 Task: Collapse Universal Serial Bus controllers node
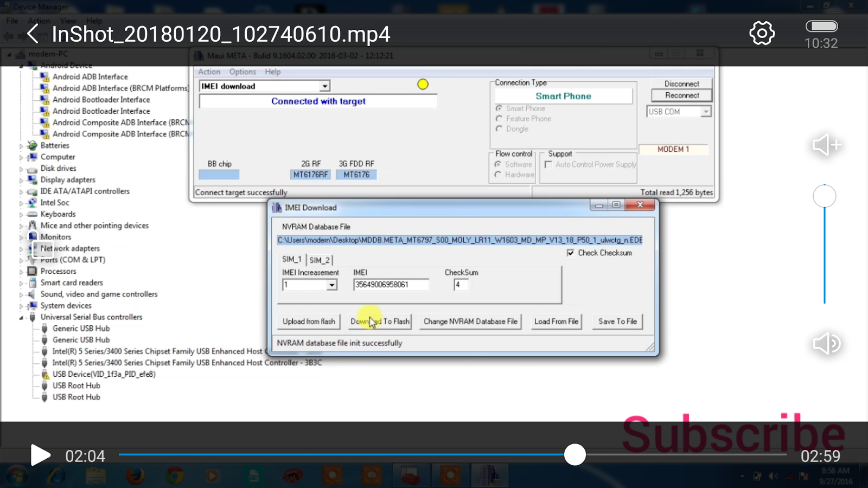[x=22, y=317]
